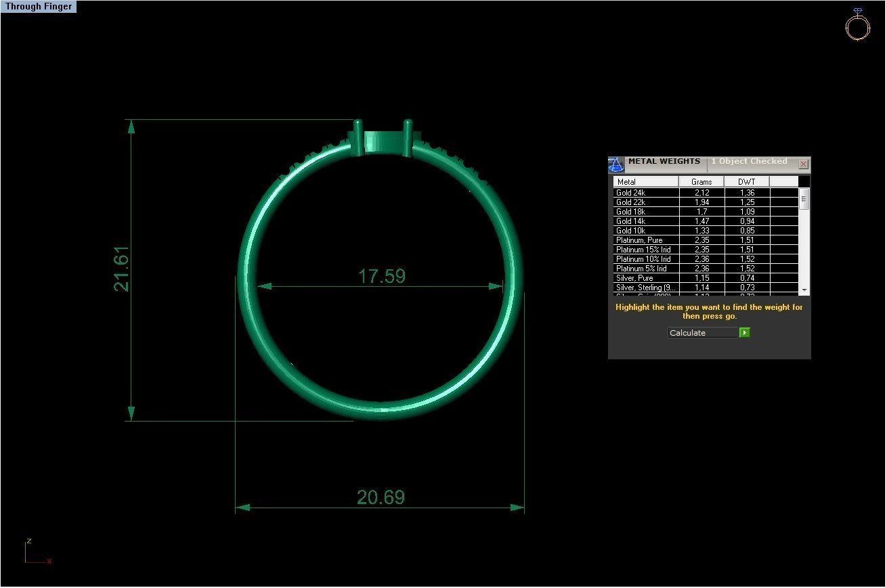Click the 0,73 DWT value for Silver, Sterling

click(747, 288)
